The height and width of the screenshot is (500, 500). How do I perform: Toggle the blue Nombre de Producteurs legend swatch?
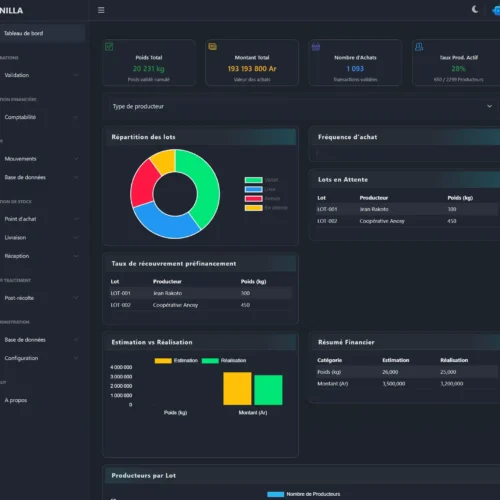[x=276, y=494]
